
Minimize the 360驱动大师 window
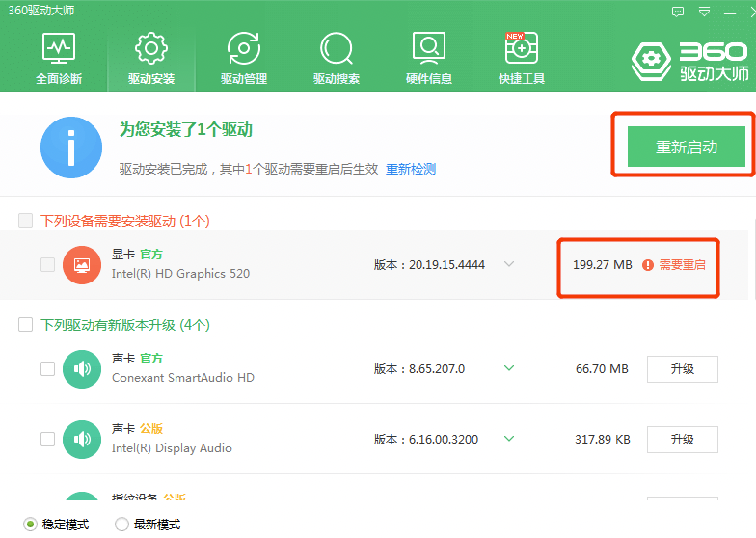click(x=730, y=13)
